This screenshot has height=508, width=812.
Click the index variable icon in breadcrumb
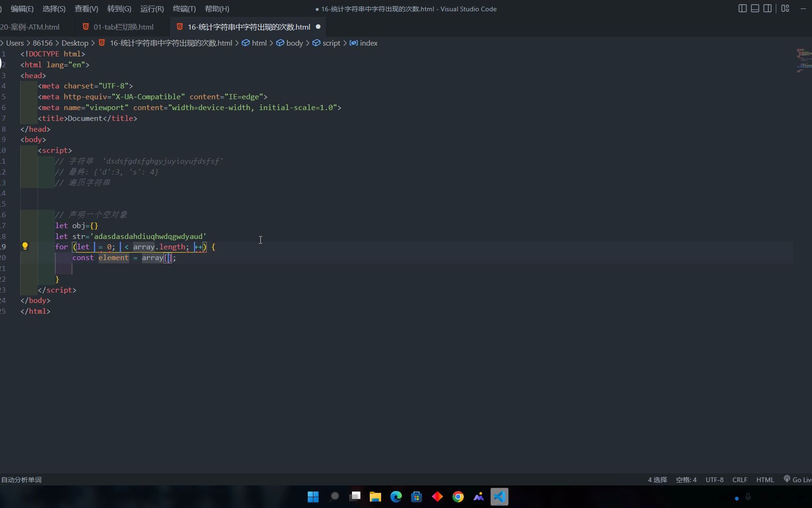tap(353, 43)
